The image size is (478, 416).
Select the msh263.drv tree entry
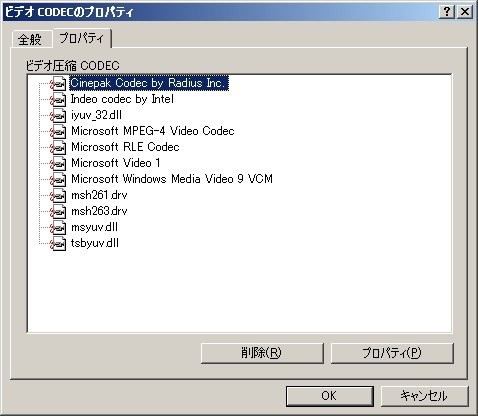(99, 211)
